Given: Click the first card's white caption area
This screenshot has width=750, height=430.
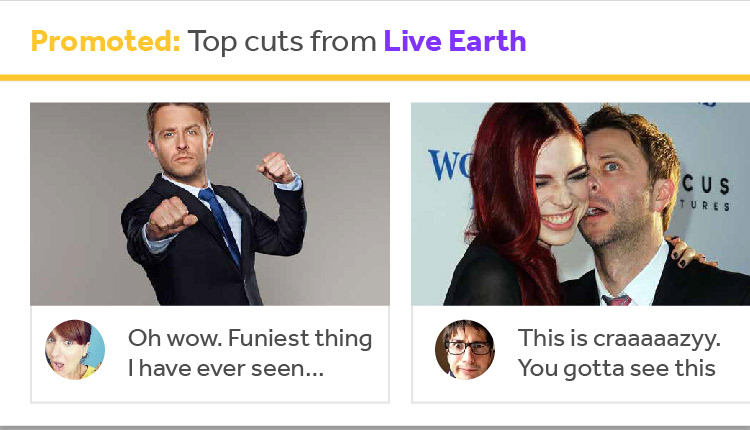Looking at the screenshot, I should [x=210, y=354].
